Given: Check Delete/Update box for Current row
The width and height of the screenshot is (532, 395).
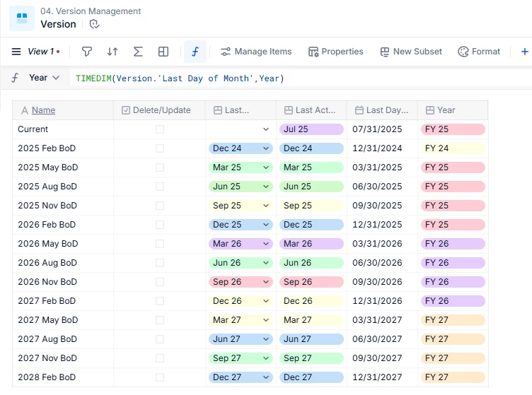Looking at the screenshot, I should [x=160, y=129].
